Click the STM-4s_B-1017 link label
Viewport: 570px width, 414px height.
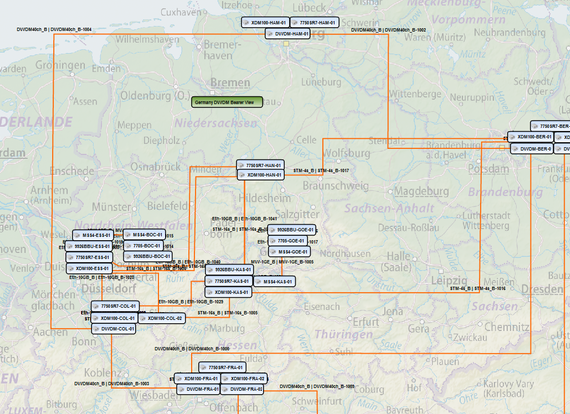coord(321,170)
